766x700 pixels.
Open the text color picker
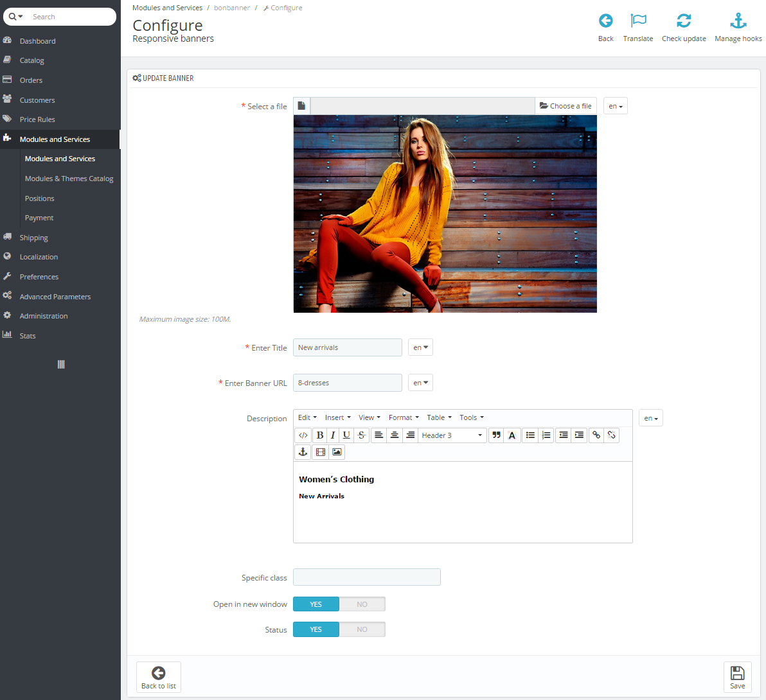pos(512,435)
